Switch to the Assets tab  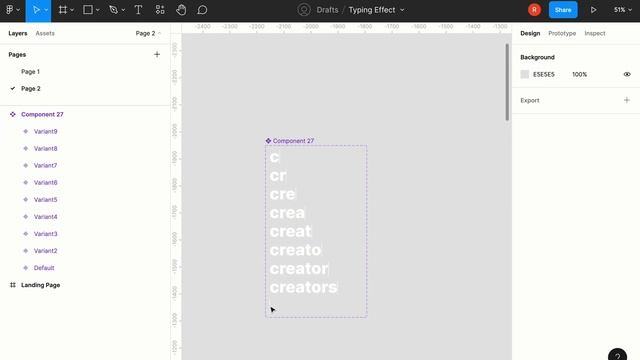(45, 33)
